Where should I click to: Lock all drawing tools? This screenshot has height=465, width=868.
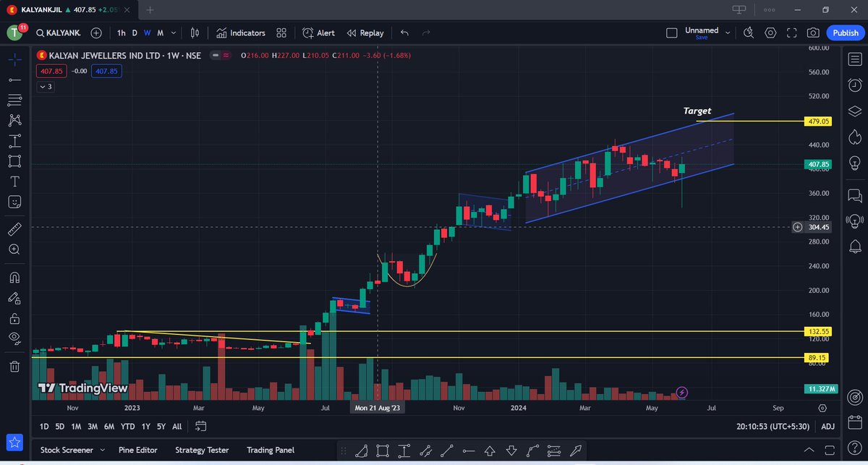(14, 317)
